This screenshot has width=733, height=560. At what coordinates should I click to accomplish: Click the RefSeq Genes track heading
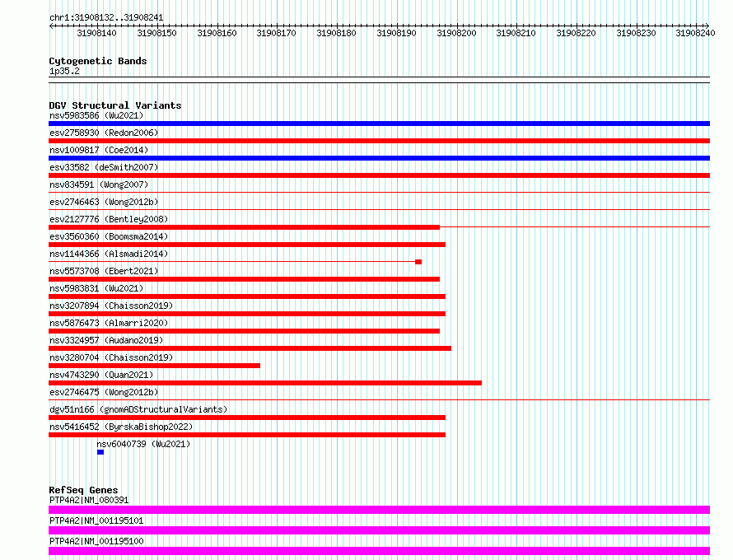pyautogui.click(x=83, y=490)
